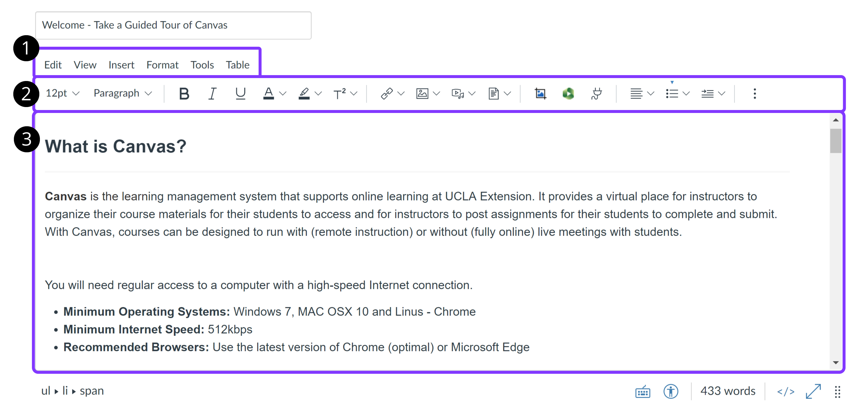The image size is (868, 414).
Task: Open the Table menu
Action: pos(238,65)
